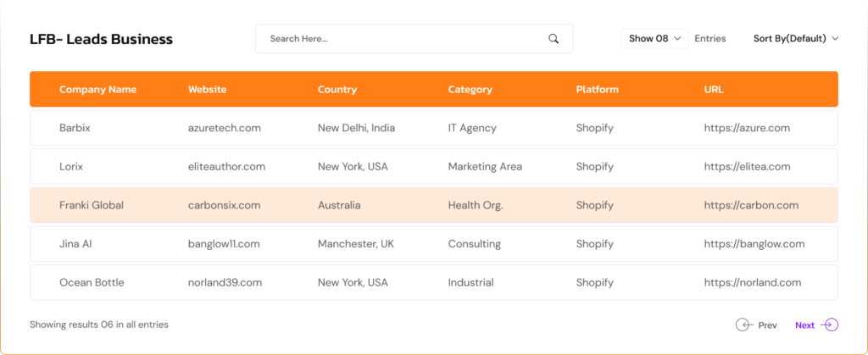Screen dimensions: 868x355
Task: Click the Next circled arrow icon
Action: [829, 325]
